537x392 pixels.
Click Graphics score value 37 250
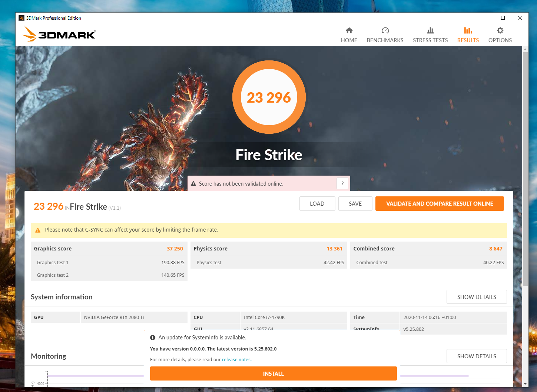coord(175,249)
